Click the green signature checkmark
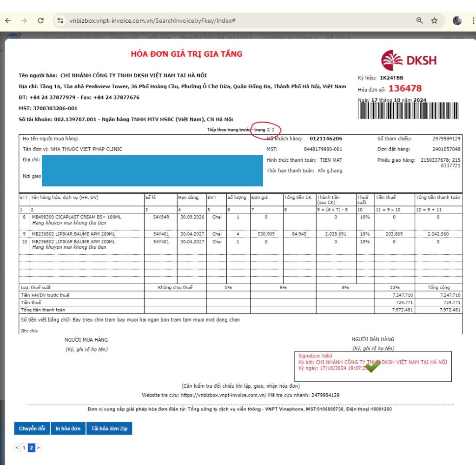The width and height of the screenshot is (476, 476). (x=372, y=366)
